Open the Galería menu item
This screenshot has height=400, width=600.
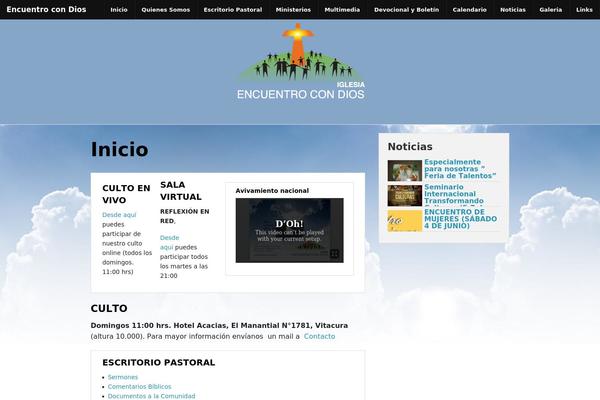(x=551, y=10)
